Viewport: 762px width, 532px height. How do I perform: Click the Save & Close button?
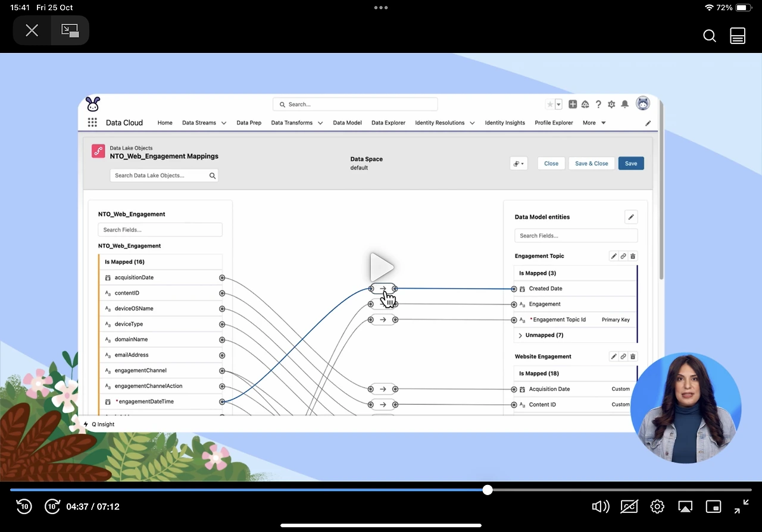point(592,164)
